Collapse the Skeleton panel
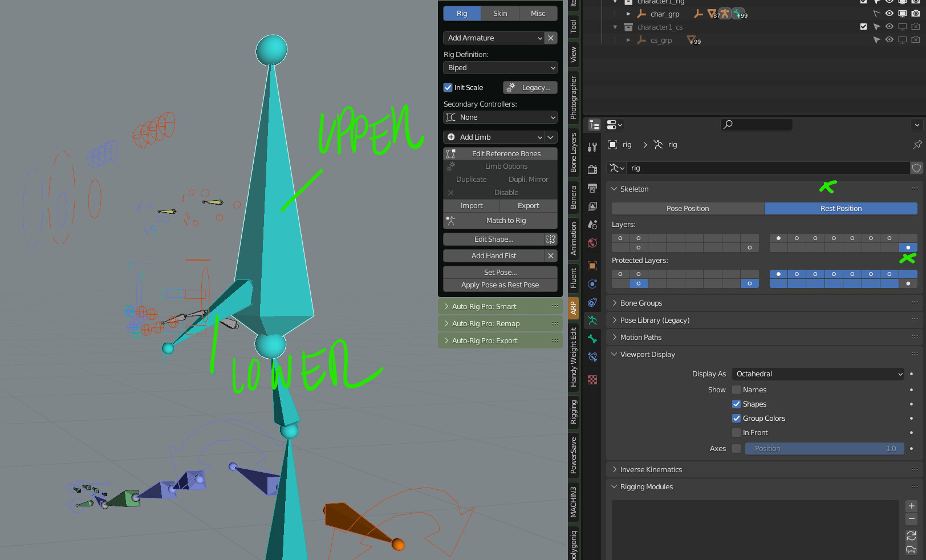 tap(764, 189)
